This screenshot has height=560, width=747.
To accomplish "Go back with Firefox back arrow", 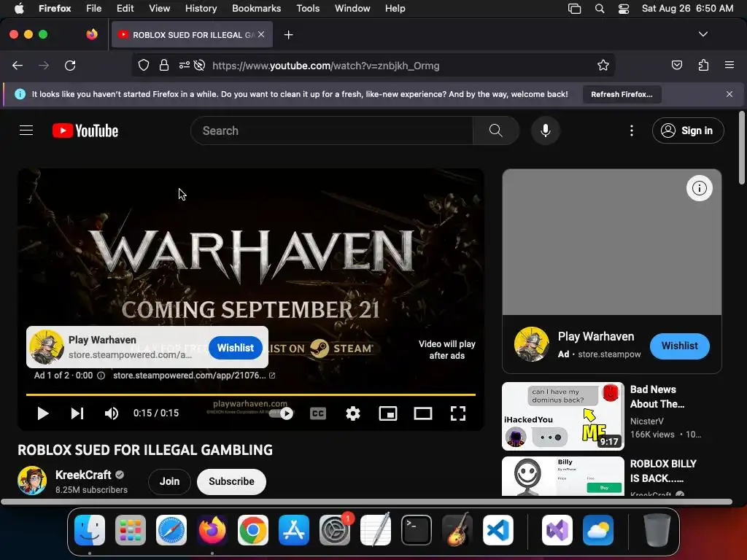I will point(18,66).
